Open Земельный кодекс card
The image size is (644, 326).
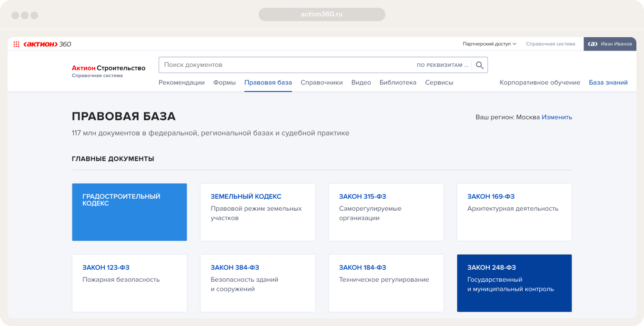[258, 212]
